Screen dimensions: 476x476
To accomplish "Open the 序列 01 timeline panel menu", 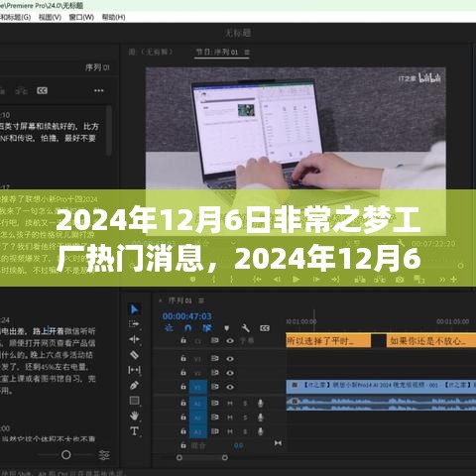I will [201, 300].
